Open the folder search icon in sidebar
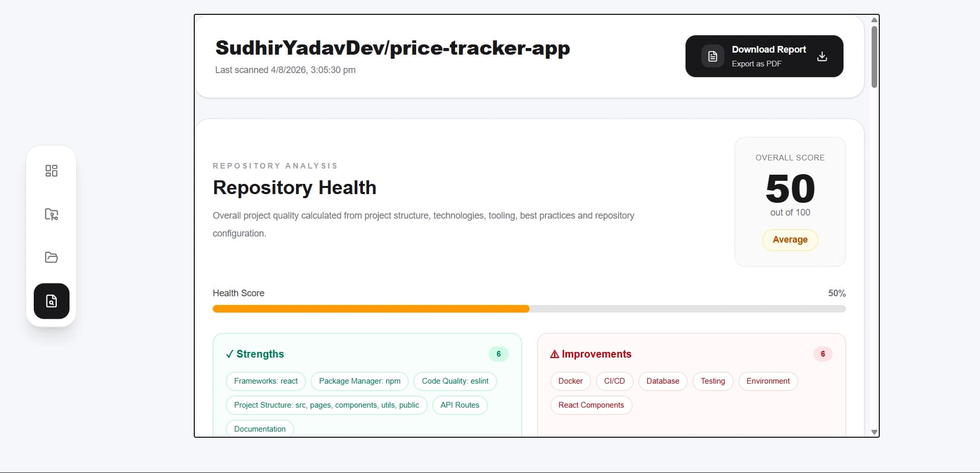Screen dimensions: 980x473 tap(51, 214)
